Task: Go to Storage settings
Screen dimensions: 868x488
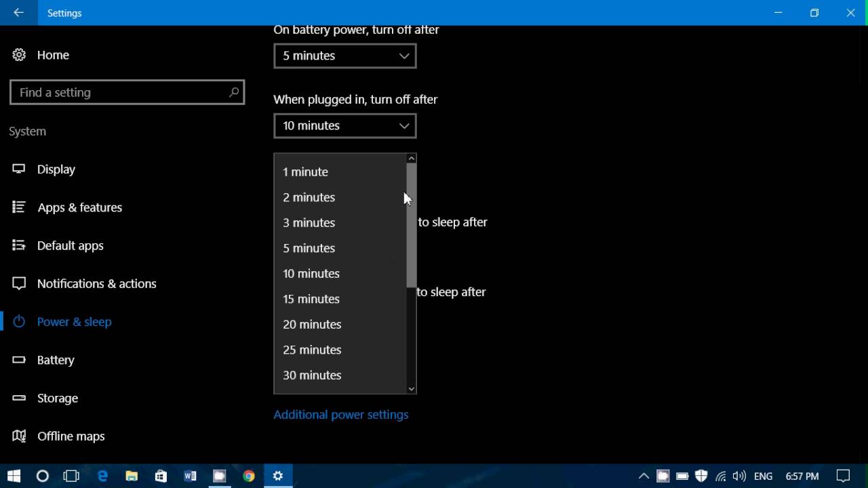Action: click(58, 398)
